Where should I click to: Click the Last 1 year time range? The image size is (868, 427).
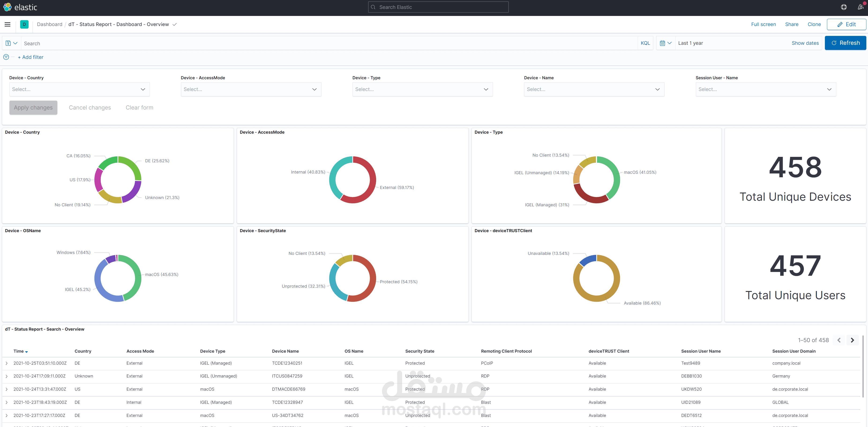[x=690, y=43]
